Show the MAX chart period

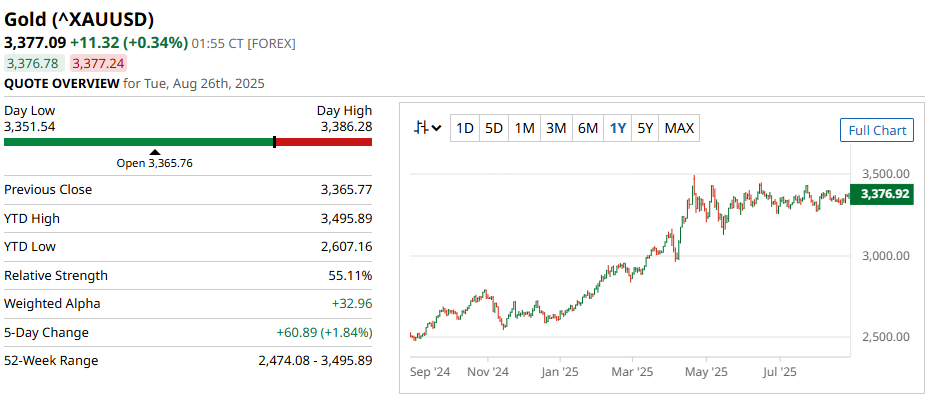[679, 128]
